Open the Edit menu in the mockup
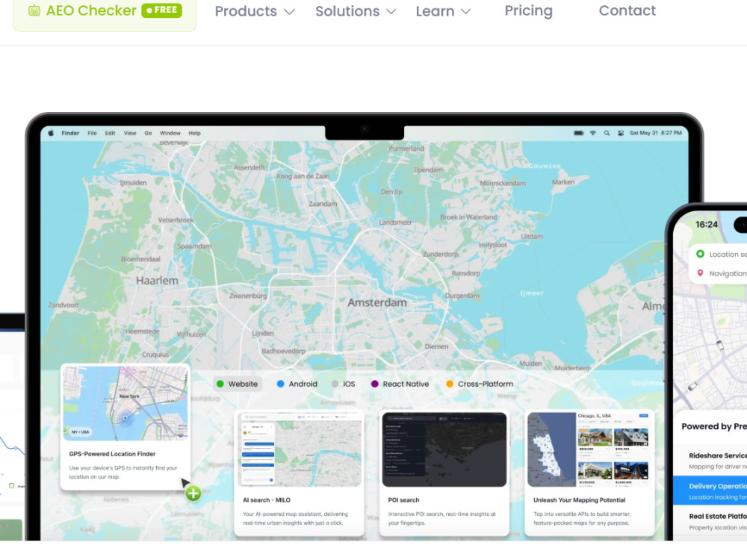This screenshot has width=747, height=560. pos(110,134)
